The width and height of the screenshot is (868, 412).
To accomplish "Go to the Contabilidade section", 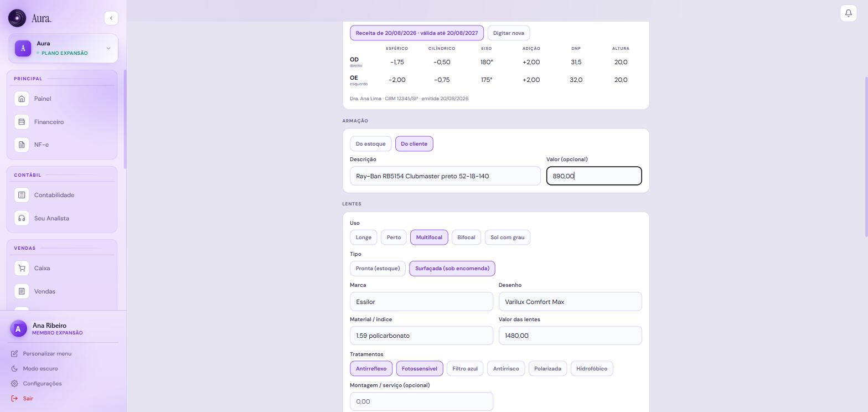I will coord(62,195).
